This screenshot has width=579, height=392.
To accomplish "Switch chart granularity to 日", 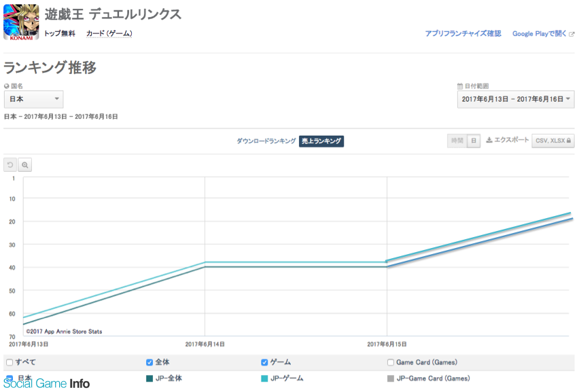I will pyautogui.click(x=474, y=141).
